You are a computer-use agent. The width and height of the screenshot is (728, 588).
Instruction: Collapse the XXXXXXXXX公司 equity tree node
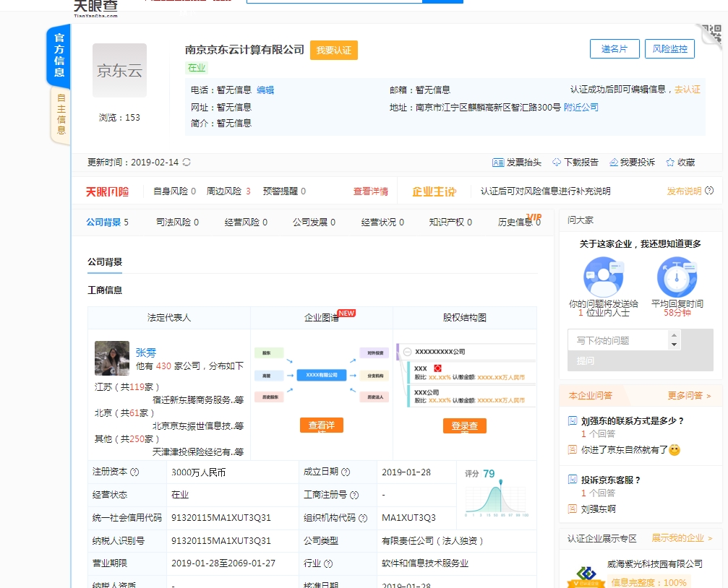tap(408, 352)
